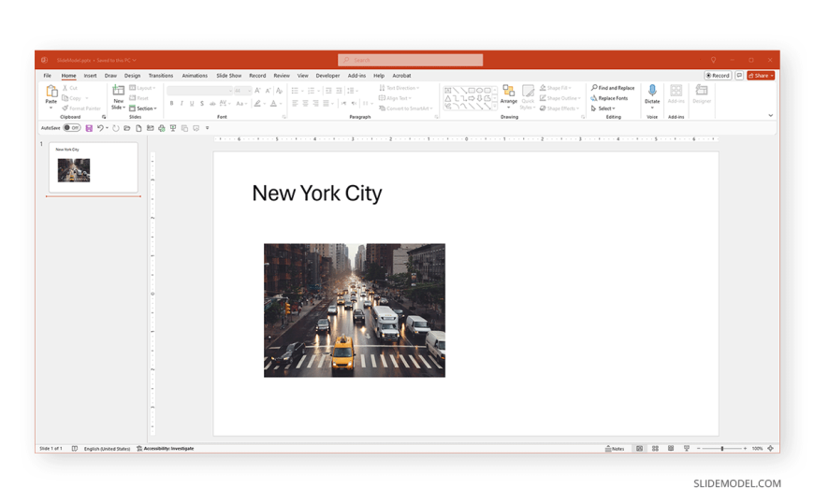814x504 pixels.
Task: Click the Undo arrow icon
Action: click(x=100, y=128)
